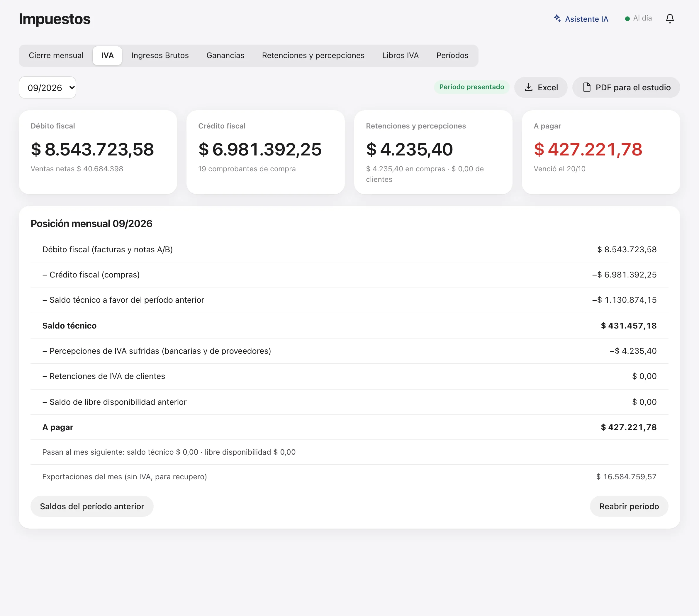The width and height of the screenshot is (699, 616).
Task: Click '19 comprobantes de compra' text
Action: [x=247, y=169]
